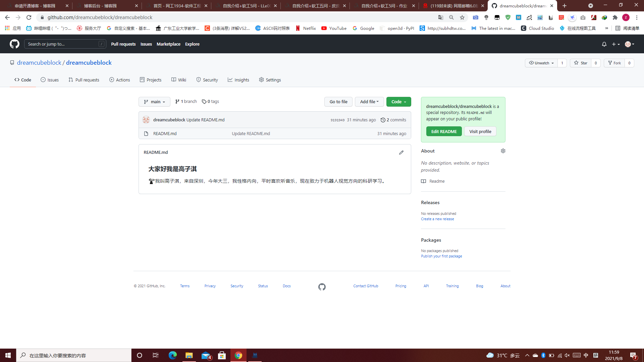This screenshot has height=362, width=644.
Task: Expand the Add file dropdown
Action: pos(369,102)
